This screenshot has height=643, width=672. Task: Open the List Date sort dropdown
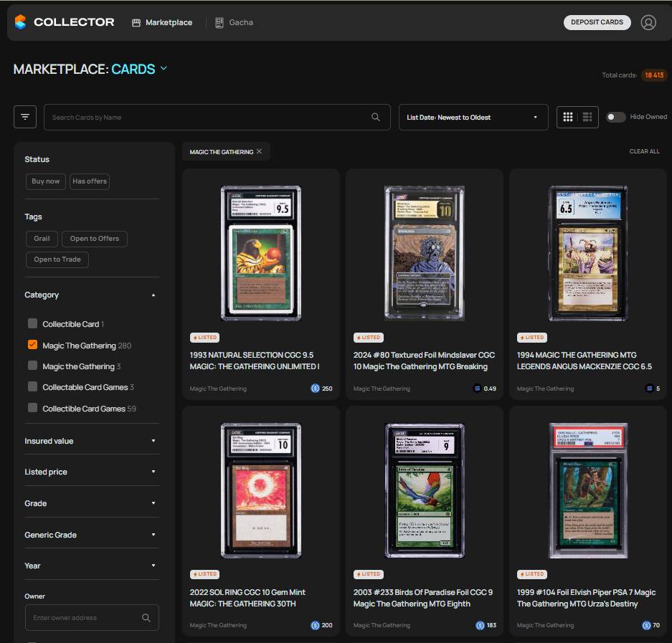click(473, 117)
